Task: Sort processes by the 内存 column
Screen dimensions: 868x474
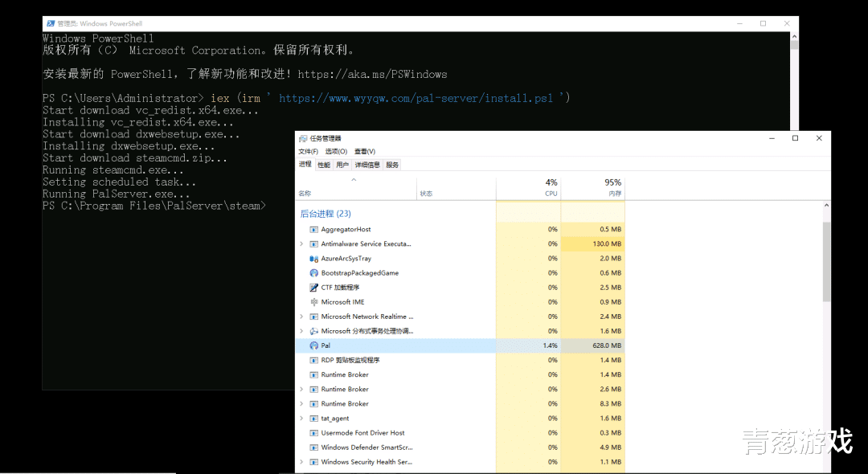Action: pos(593,187)
